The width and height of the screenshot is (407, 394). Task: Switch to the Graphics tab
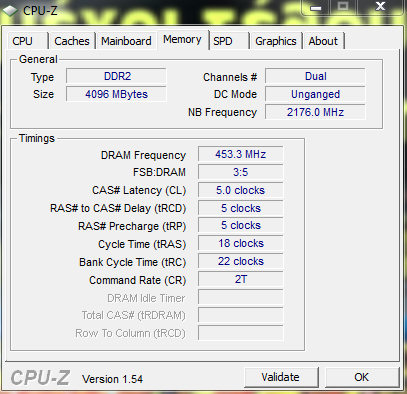276,41
